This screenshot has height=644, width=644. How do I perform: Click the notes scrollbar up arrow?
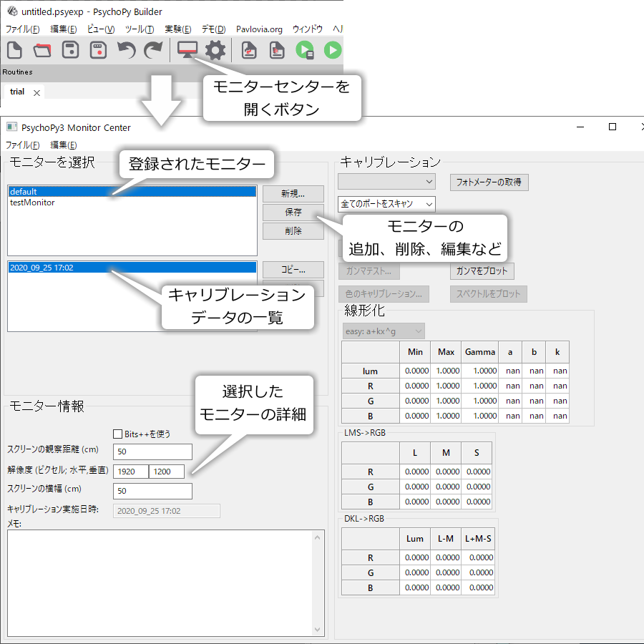point(317,537)
